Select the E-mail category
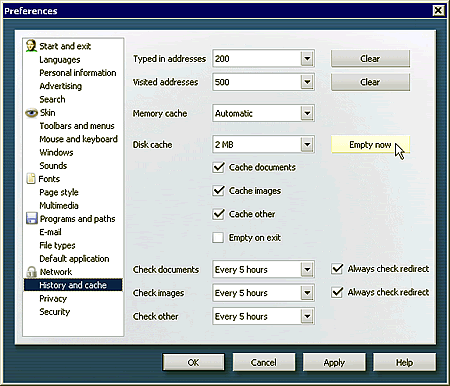Screen dimensions: 450x386 50,232
